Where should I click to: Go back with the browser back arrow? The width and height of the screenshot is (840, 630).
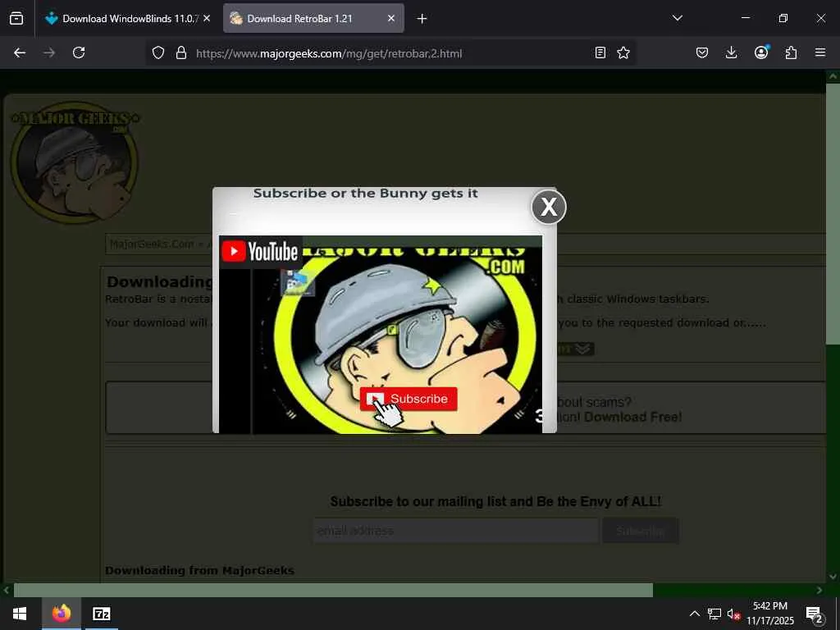tap(20, 52)
